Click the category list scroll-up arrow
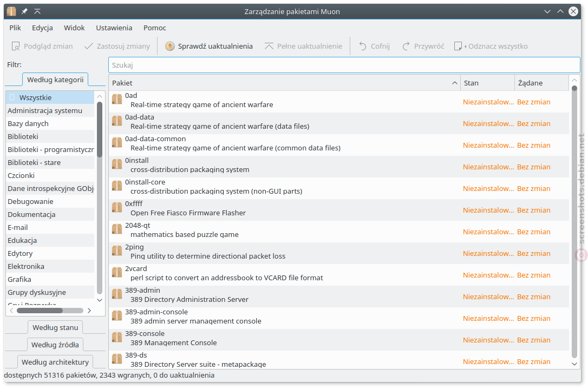 (100, 96)
